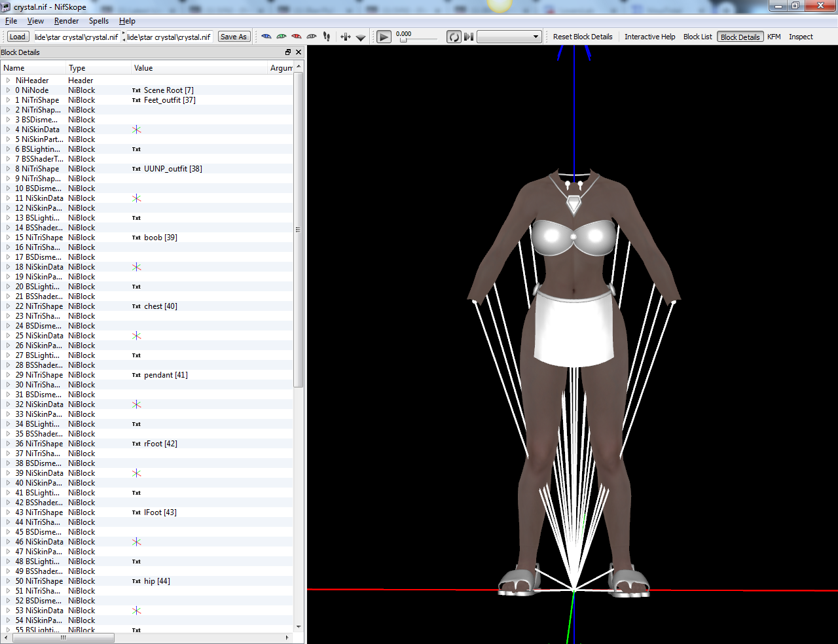The height and width of the screenshot is (644, 838).
Task: Click the flip view arrows icon
Action: tap(345, 37)
